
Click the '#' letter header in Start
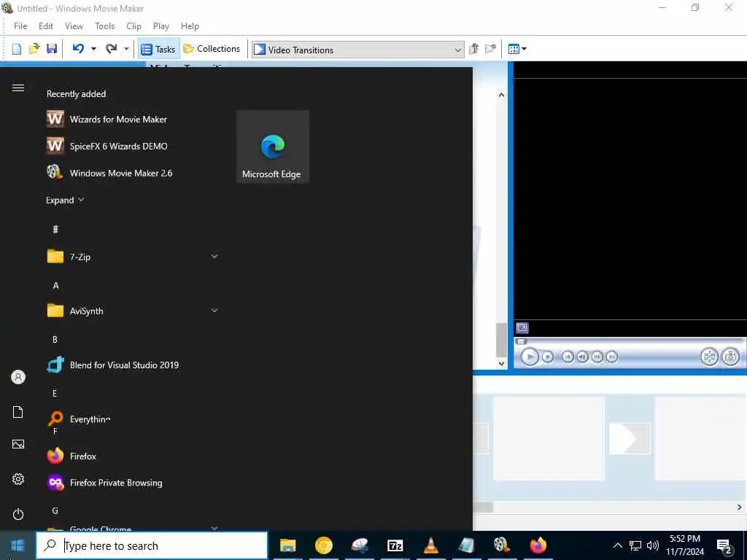point(55,230)
